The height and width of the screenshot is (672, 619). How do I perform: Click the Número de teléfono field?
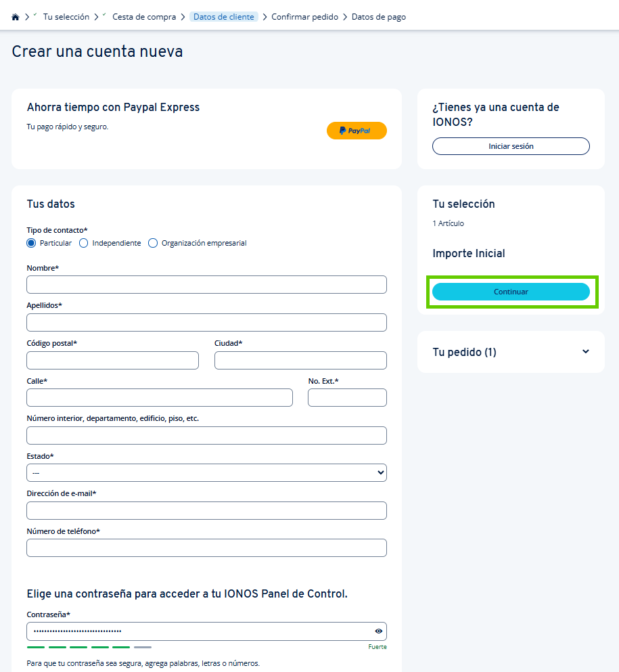pyautogui.click(x=206, y=547)
